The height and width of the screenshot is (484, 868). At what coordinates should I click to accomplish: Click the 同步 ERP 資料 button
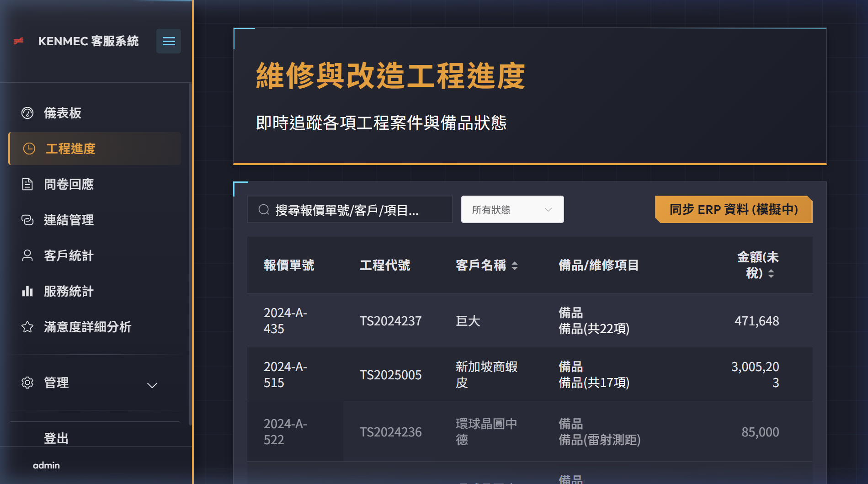[x=733, y=210]
